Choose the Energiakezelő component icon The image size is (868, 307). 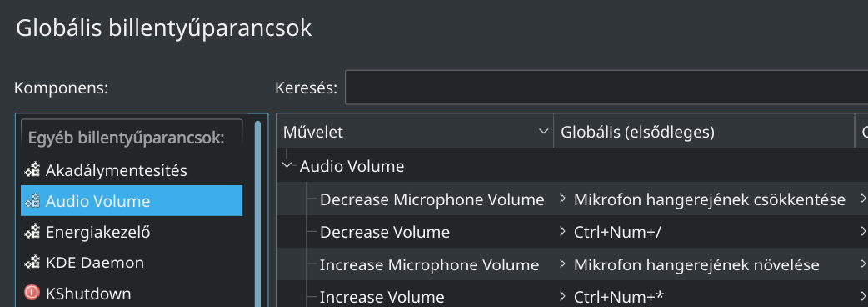[x=32, y=232]
